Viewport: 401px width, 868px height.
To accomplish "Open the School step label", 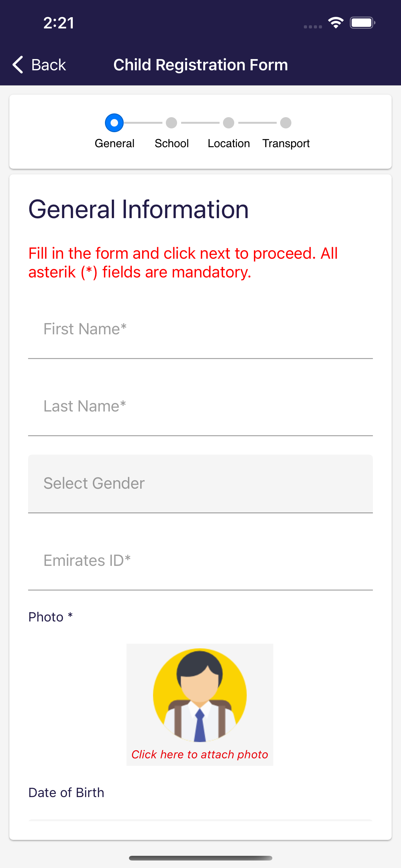I will click(171, 143).
